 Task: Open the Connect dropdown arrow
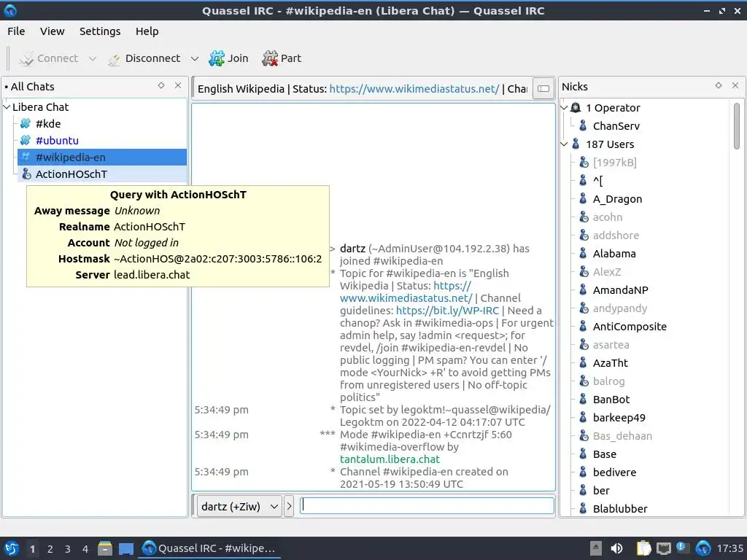[93, 58]
